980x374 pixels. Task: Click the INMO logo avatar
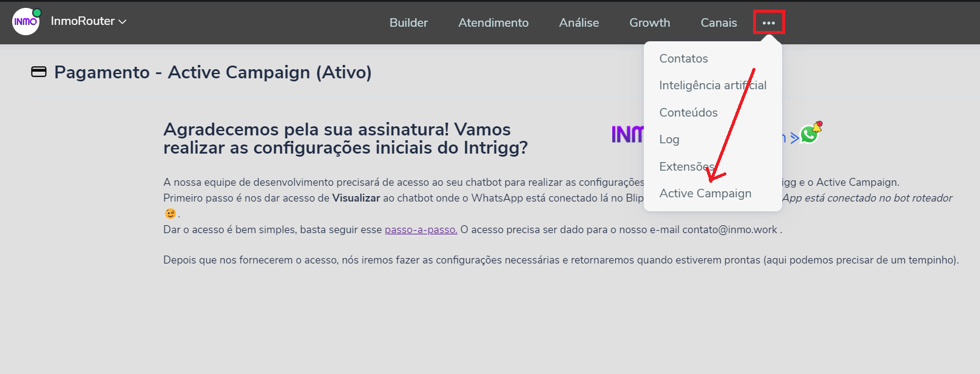pos(25,22)
